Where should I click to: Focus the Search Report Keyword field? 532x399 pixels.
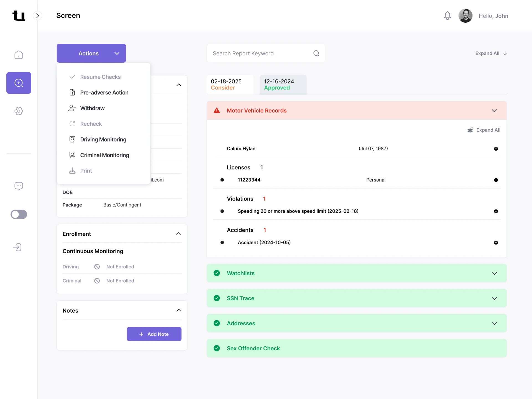point(266,53)
